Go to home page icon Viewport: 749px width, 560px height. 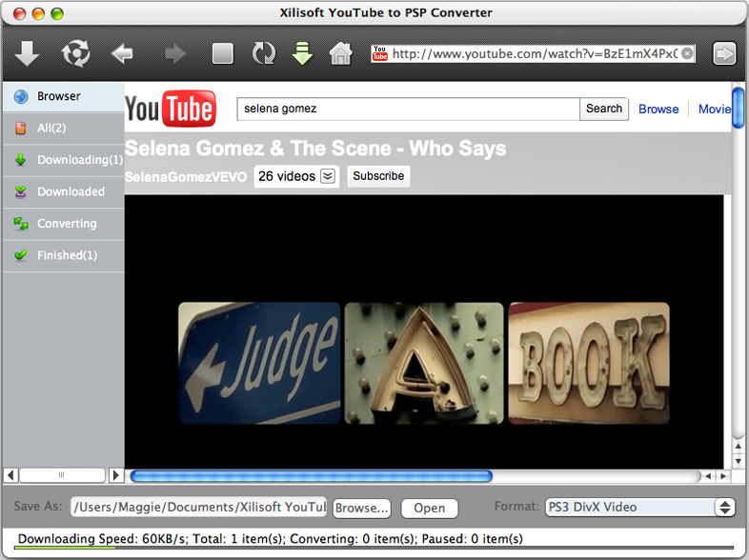pyautogui.click(x=340, y=53)
